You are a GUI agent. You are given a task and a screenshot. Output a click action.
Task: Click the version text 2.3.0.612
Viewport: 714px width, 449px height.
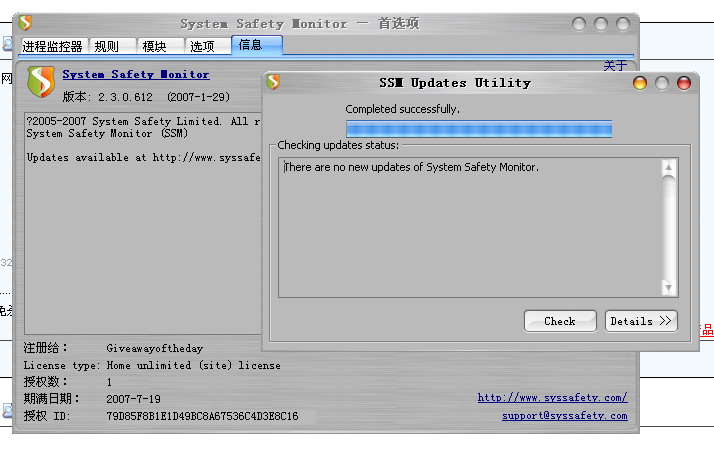coord(125,97)
